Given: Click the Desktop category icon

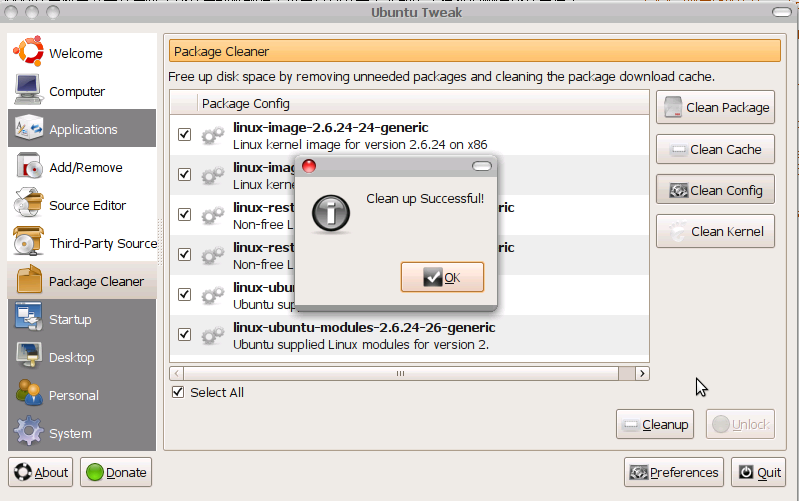Looking at the screenshot, I should [x=29, y=356].
